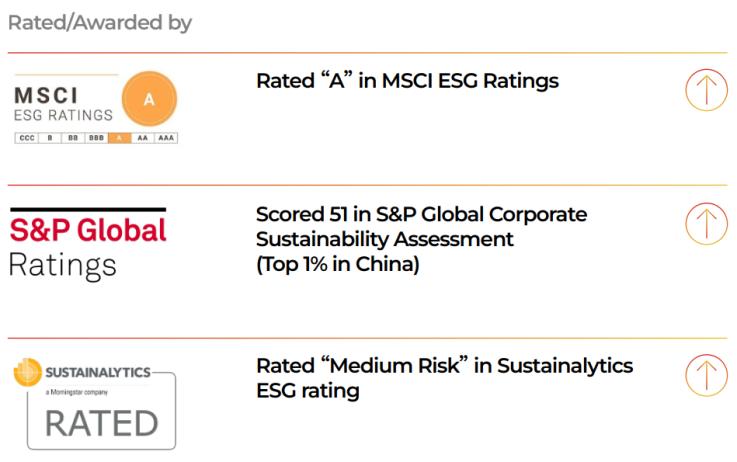Select the CCC cell in MSCI scale

click(27, 138)
